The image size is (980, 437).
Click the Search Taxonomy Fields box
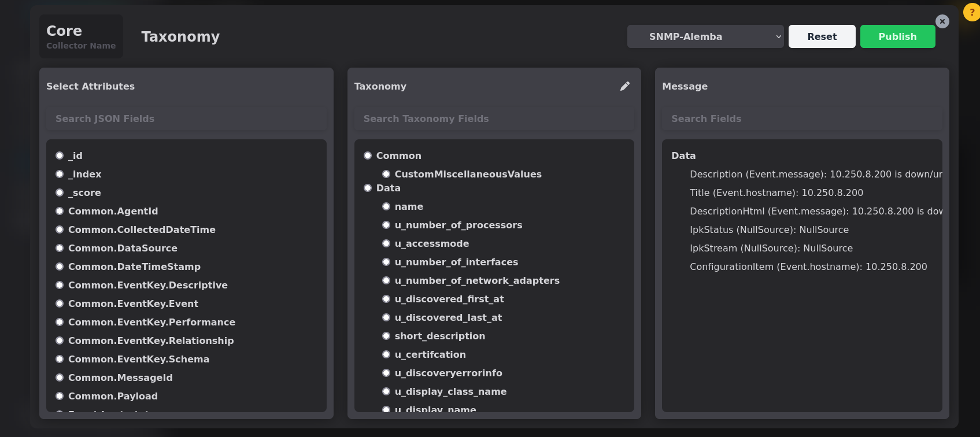pyautogui.click(x=494, y=118)
